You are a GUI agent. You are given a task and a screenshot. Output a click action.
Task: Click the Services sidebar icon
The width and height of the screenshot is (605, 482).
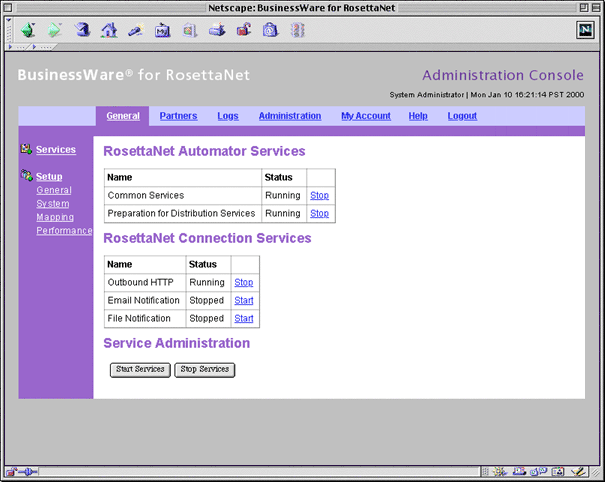26,149
